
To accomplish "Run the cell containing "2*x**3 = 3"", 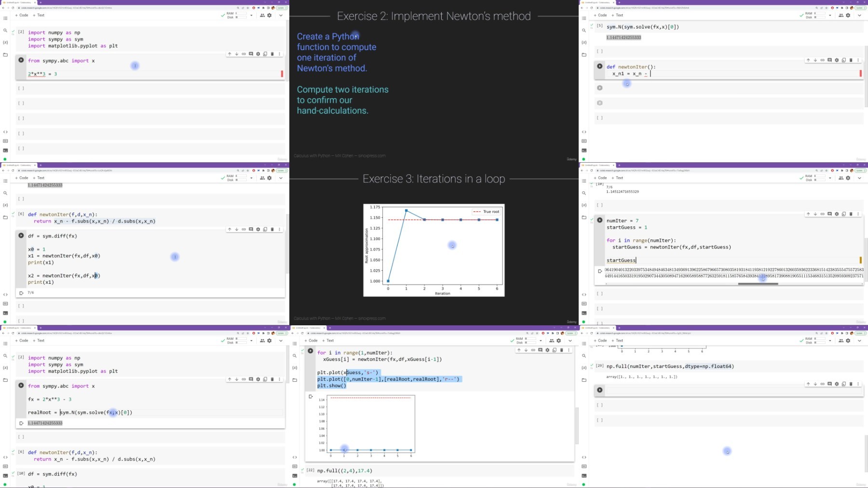I will coord(21,60).
